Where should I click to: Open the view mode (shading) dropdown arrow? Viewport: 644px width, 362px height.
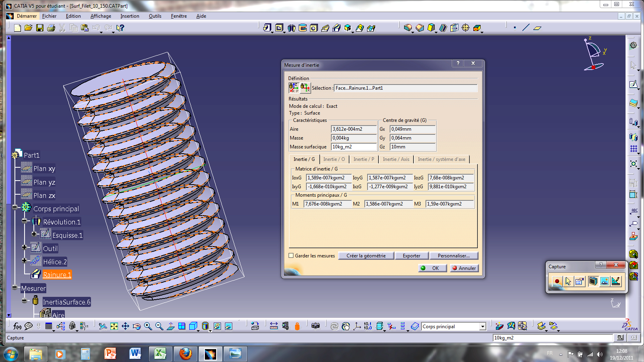pos(211,331)
